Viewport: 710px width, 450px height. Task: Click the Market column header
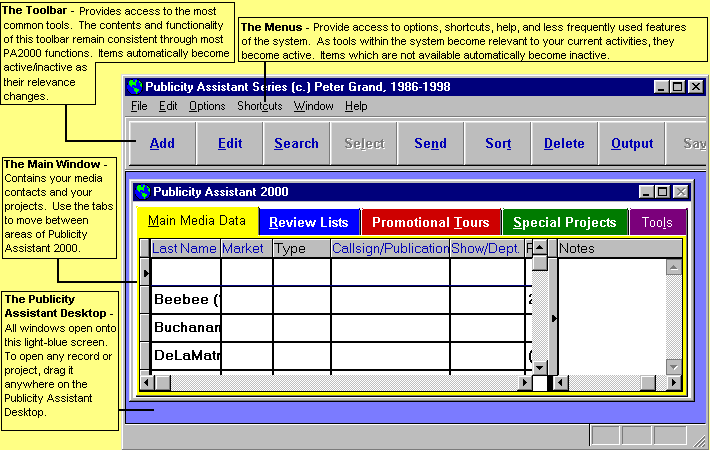point(246,249)
